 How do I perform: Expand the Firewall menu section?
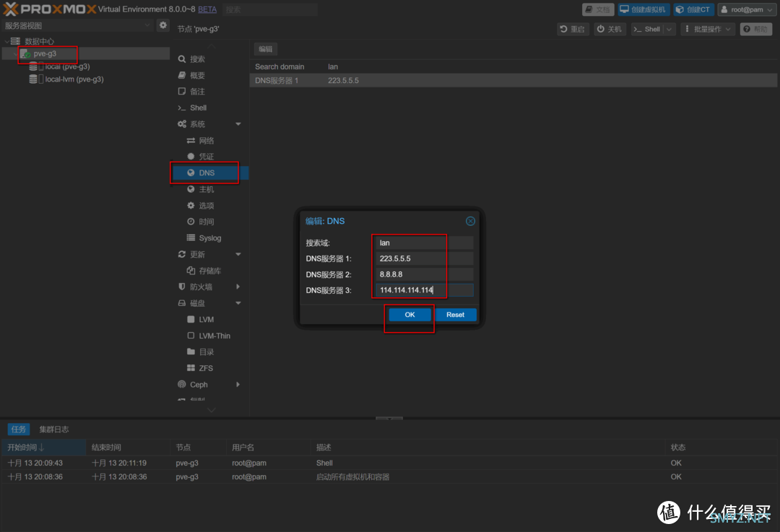pyautogui.click(x=238, y=287)
